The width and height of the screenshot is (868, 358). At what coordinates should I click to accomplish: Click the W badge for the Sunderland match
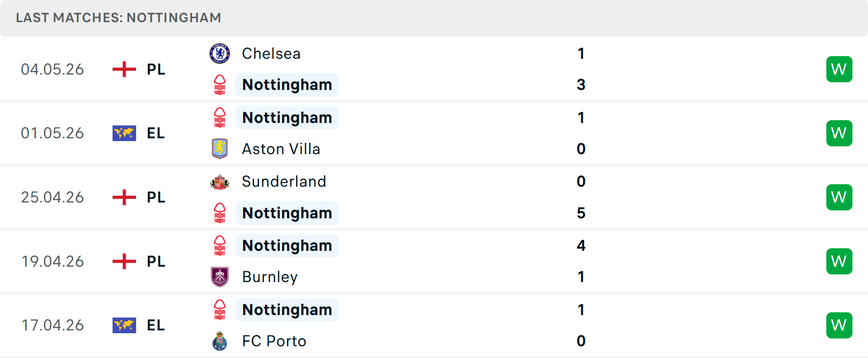tap(839, 197)
